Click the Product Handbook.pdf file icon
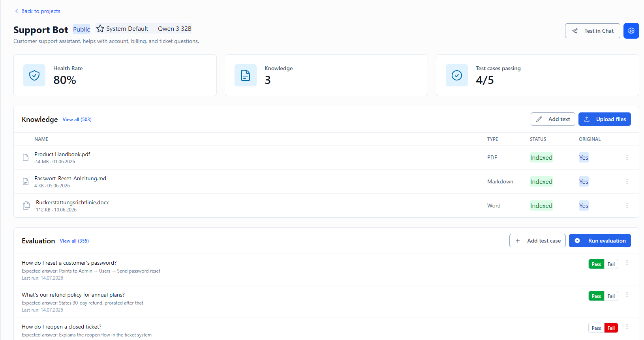644x340 pixels. [26, 158]
